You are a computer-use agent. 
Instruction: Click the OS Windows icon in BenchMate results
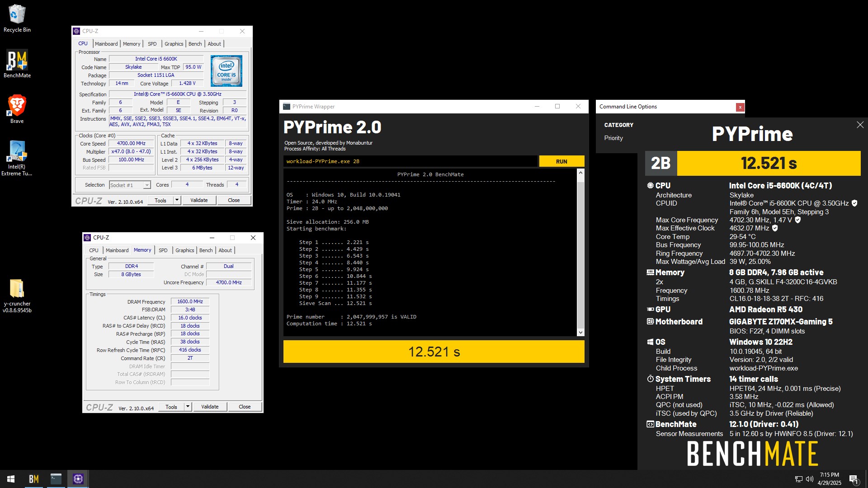click(x=650, y=342)
